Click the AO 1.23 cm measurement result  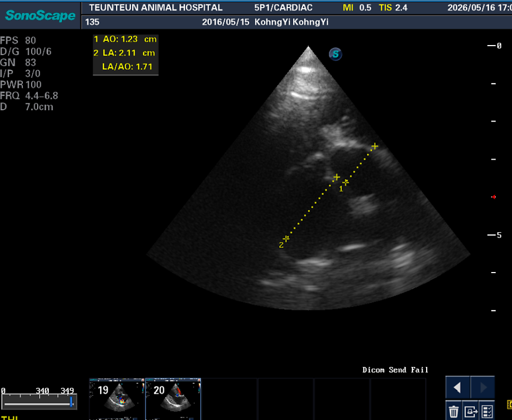pos(126,39)
